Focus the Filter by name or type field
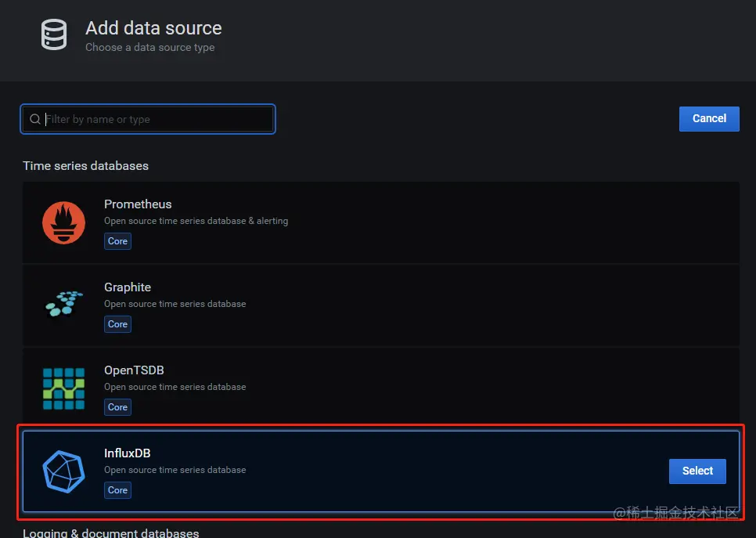This screenshot has width=756, height=538. pos(157,120)
